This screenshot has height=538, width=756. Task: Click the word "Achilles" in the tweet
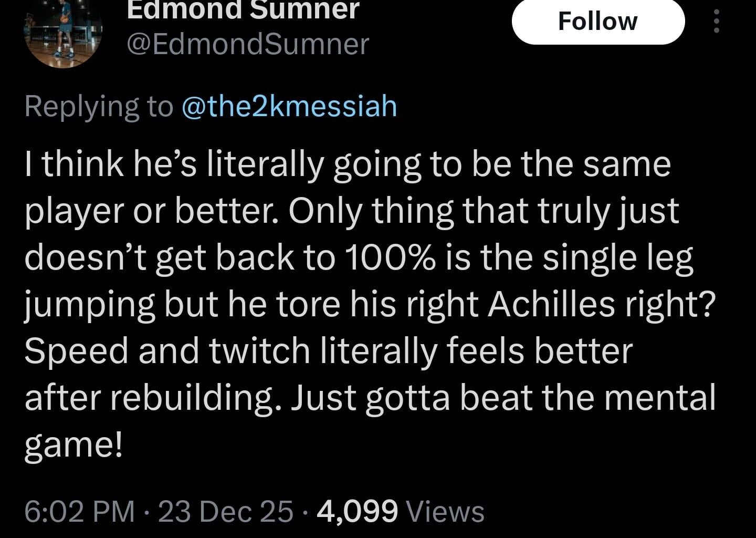pos(551,304)
